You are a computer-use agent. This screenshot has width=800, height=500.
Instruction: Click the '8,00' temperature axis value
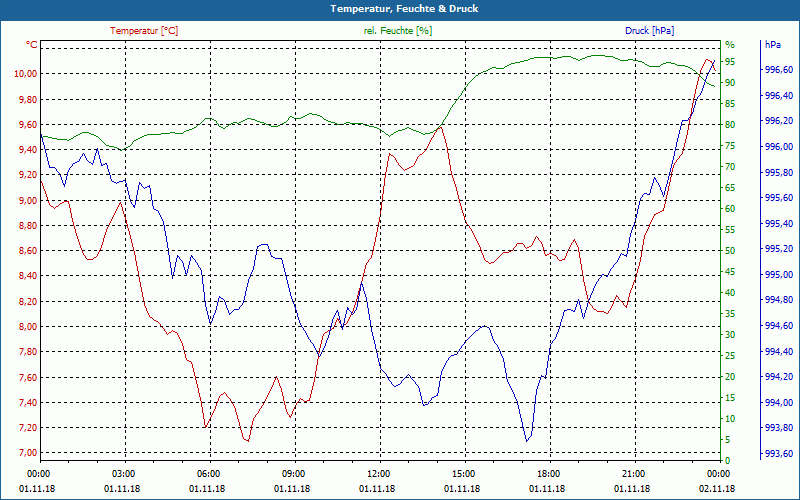pyautogui.click(x=28, y=327)
